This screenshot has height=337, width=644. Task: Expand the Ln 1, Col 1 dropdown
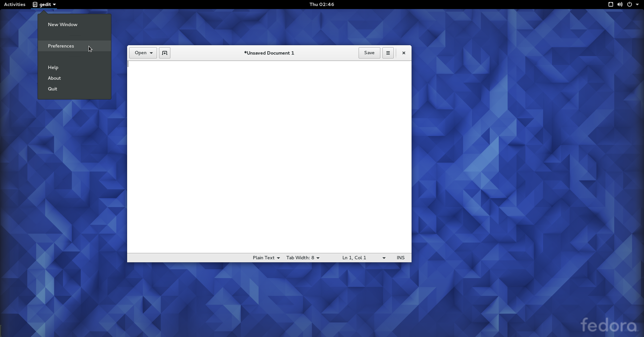tap(384, 258)
